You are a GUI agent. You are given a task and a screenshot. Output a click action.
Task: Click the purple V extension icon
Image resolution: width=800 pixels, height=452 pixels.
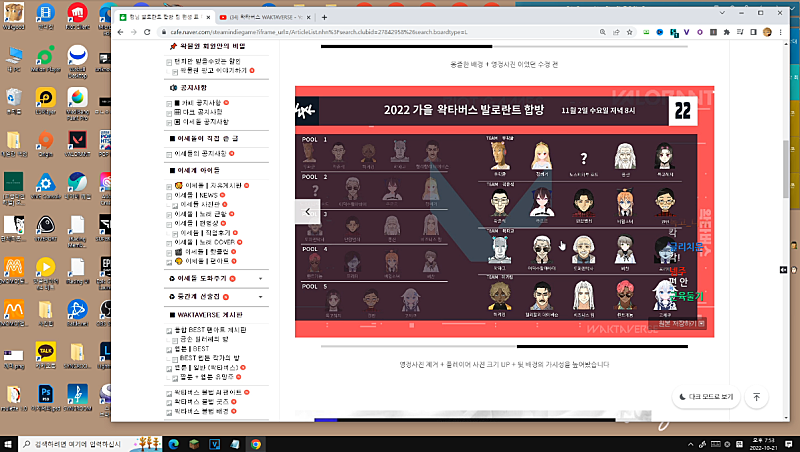tap(686, 32)
